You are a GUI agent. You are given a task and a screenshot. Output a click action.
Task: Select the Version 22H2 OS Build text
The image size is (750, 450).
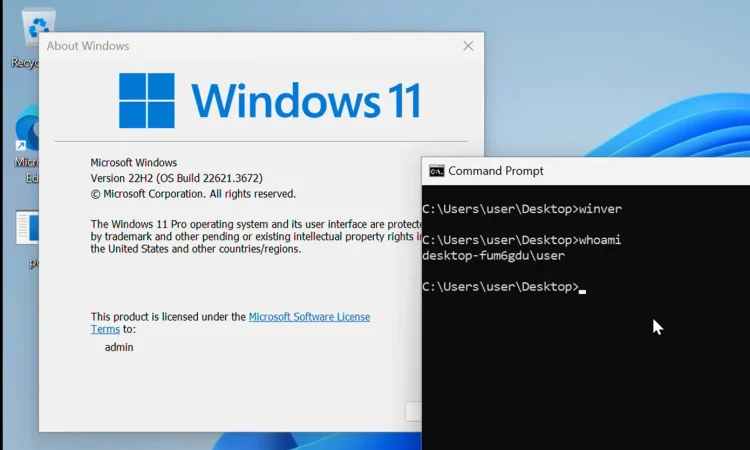point(176,178)
